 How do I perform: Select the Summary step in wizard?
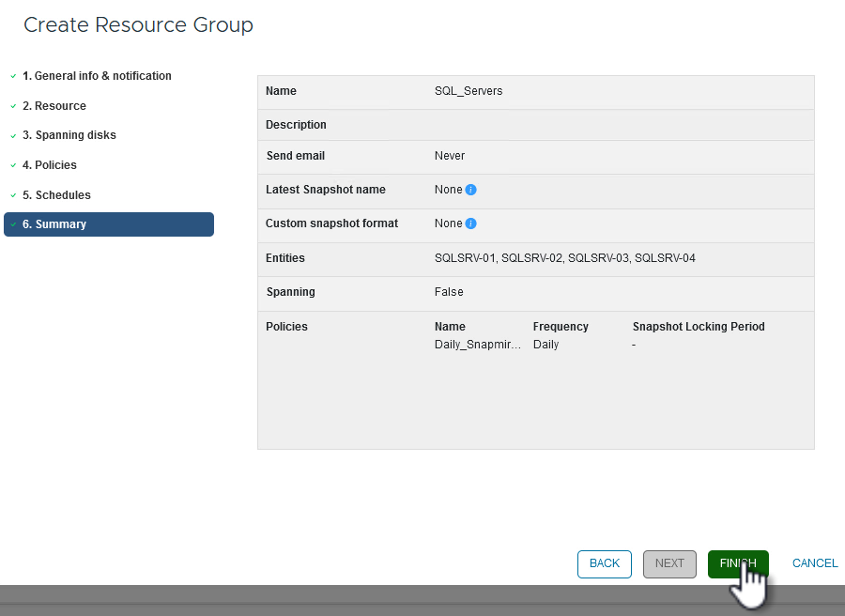click(109, 224)
